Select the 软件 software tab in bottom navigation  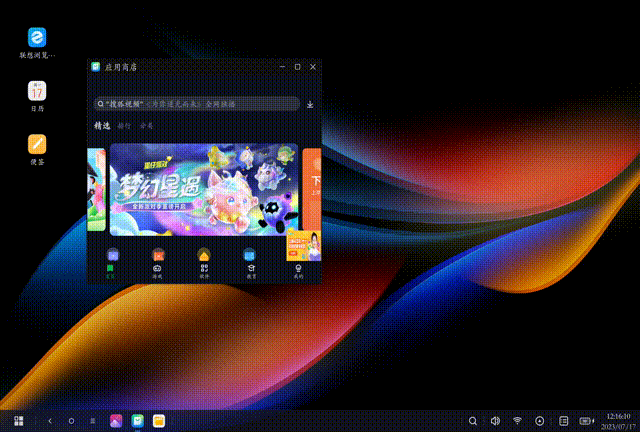204,272
